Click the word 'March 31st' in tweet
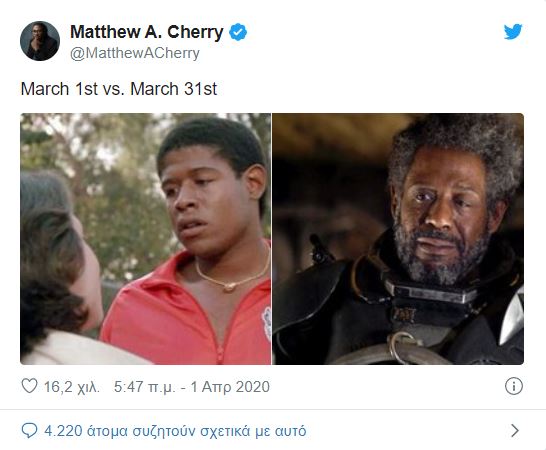This screenshot has height=450, width=546. tap(173, 89)
